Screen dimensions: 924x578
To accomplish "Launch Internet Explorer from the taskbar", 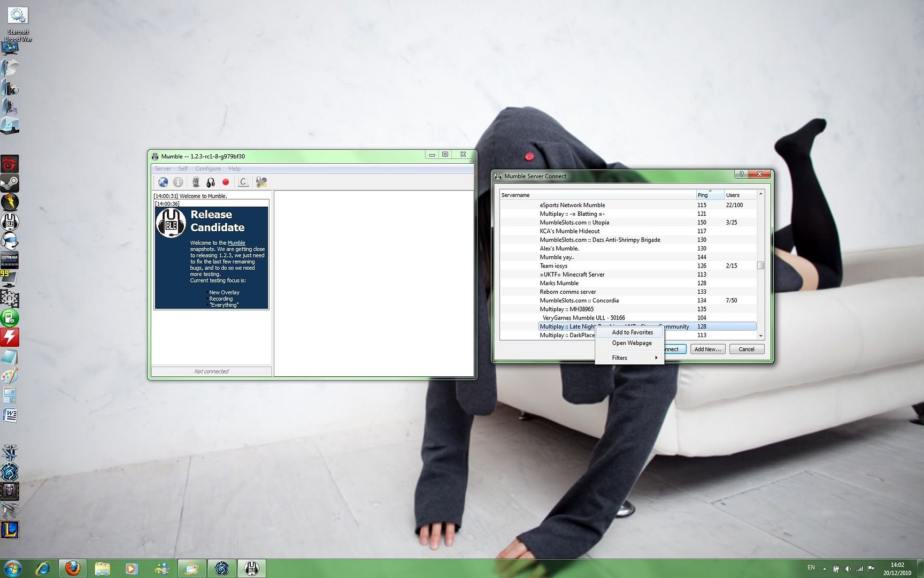I will (43, 568).
